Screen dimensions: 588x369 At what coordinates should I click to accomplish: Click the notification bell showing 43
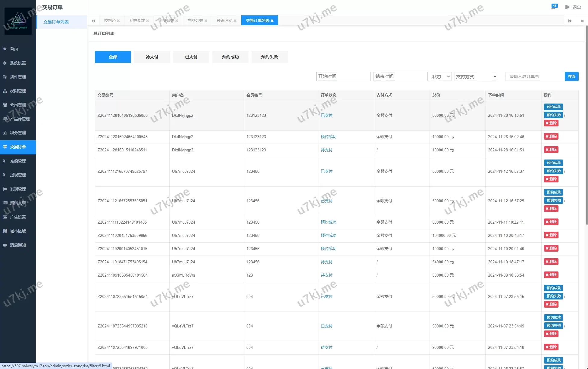(554, 7)
